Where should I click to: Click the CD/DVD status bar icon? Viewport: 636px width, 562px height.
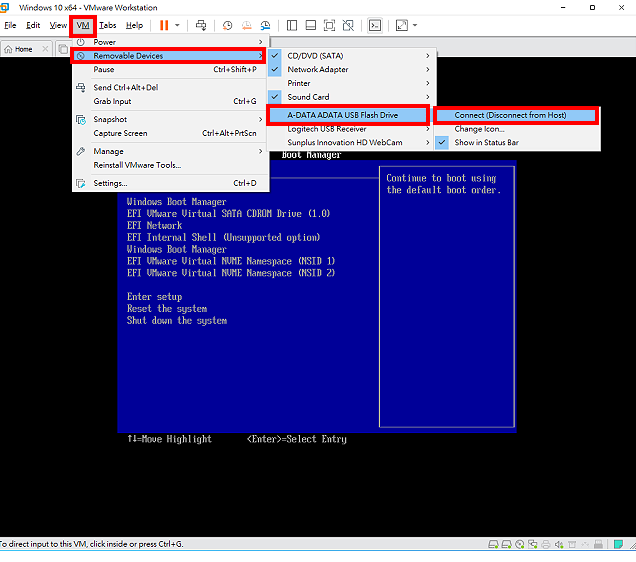(520, 544)
